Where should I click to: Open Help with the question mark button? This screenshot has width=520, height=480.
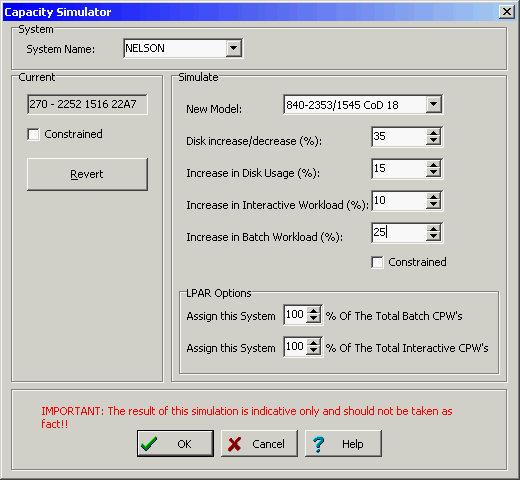[343, 443]
